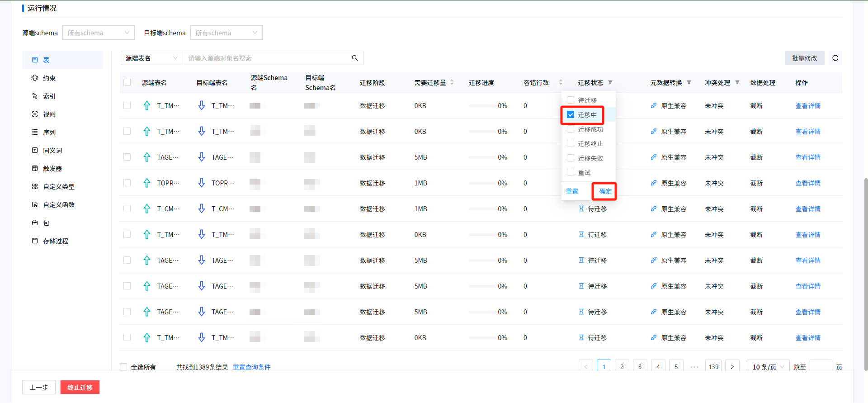
Task: Click the 自定义类型 sidebar icon
Action: 35,186
